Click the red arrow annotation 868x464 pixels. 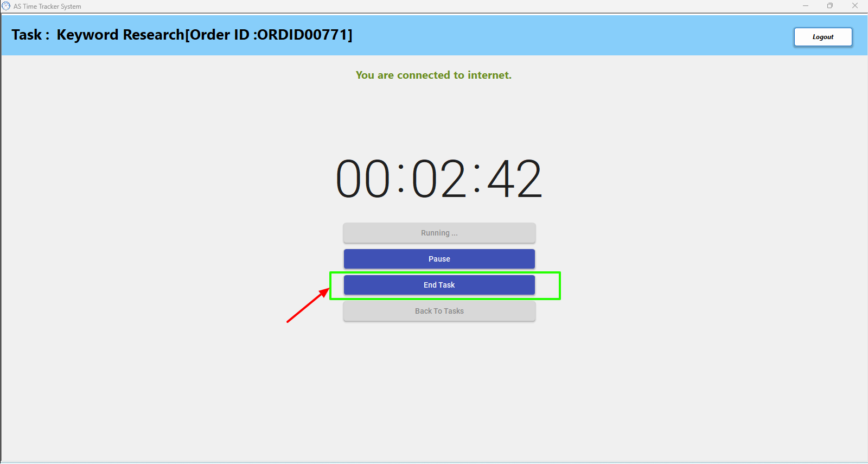[x=308, y=305]
